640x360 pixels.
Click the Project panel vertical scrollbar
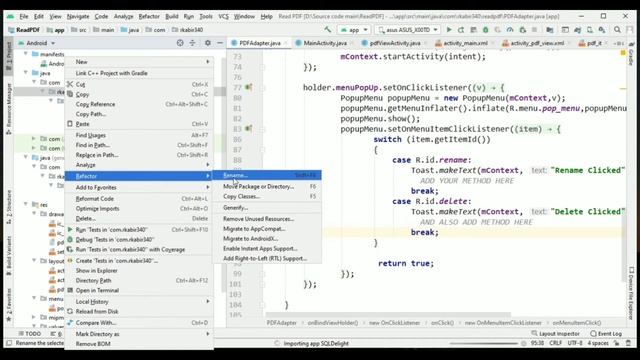tap(223, 176)
